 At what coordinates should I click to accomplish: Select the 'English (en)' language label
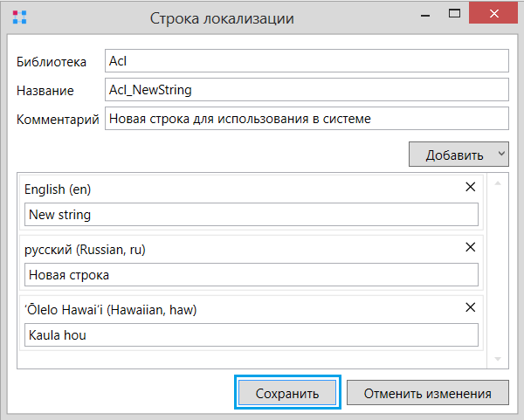click(58, 189)
